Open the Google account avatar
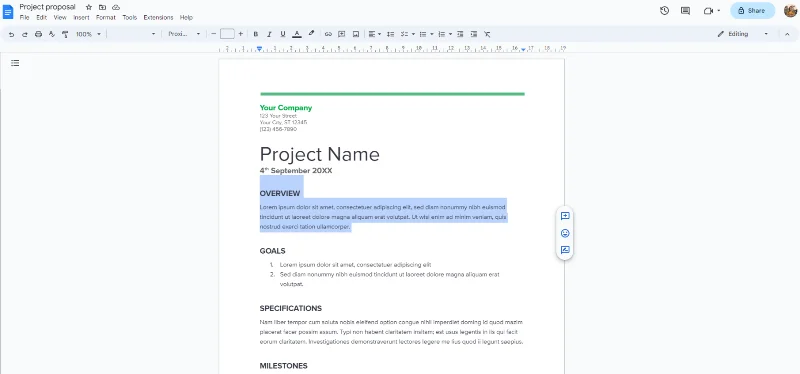 click(790, 11)
